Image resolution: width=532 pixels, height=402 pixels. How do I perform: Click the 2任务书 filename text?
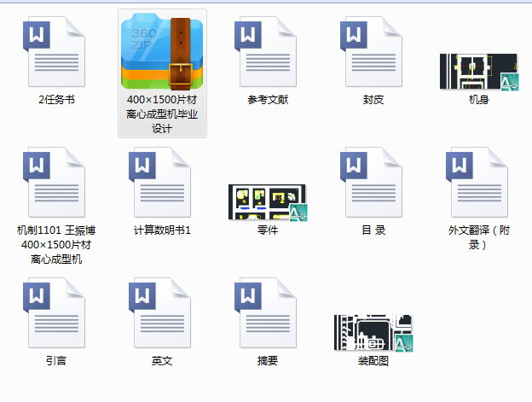pos(56,100)
